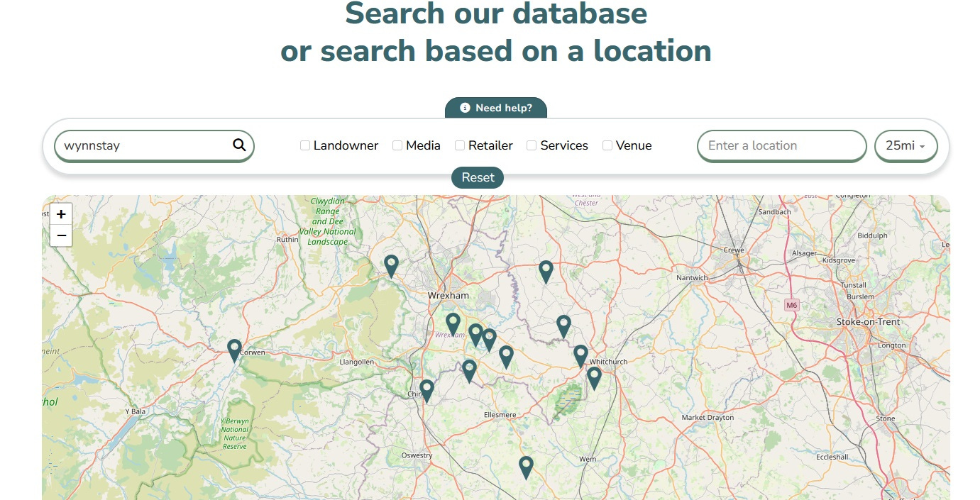Open the Need help? tab

[496, 108]
